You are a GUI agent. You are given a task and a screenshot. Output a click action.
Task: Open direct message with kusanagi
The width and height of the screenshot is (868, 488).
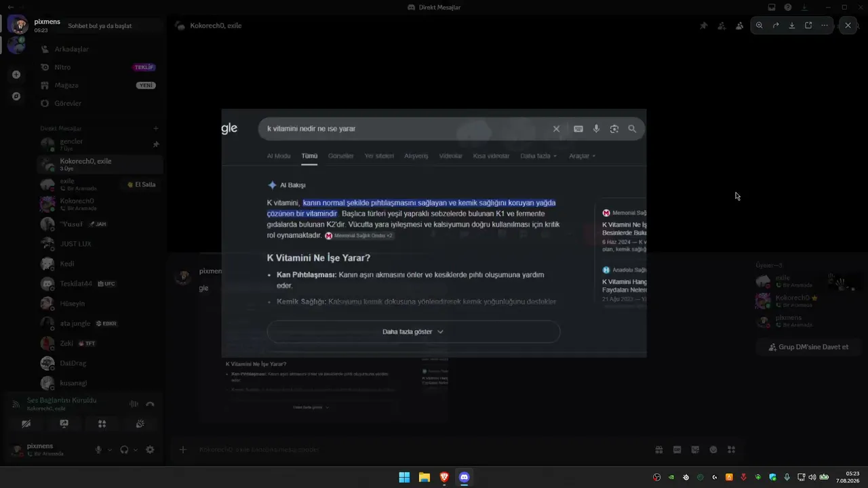pyautogui.click(x=100, y=383)
